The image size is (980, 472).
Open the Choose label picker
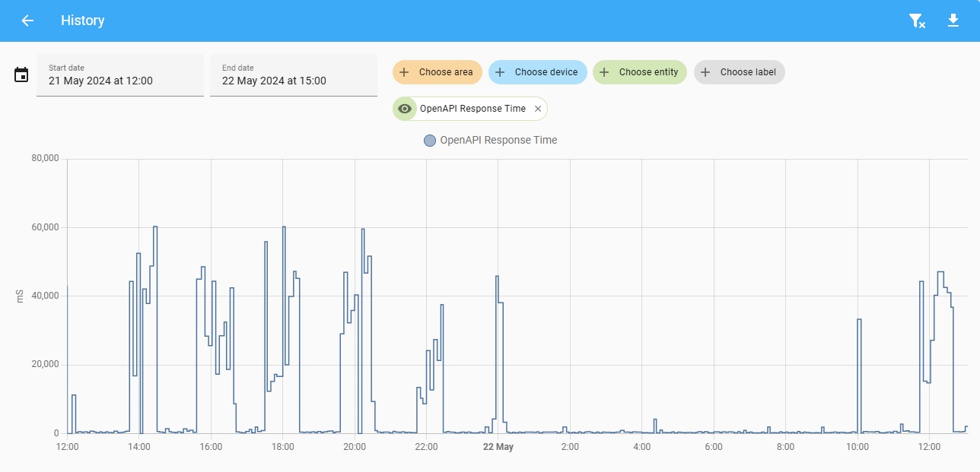(x=747, y=72)
